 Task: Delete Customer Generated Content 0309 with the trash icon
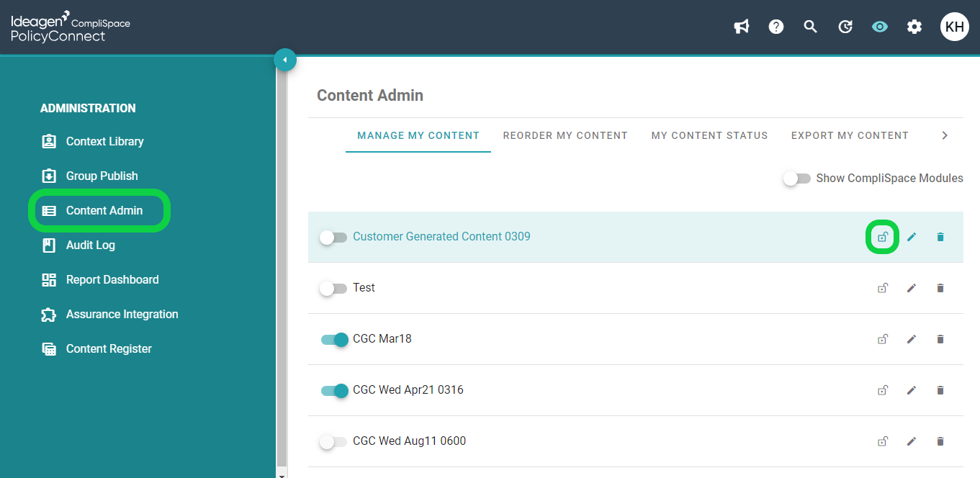(x=940, y=237)
